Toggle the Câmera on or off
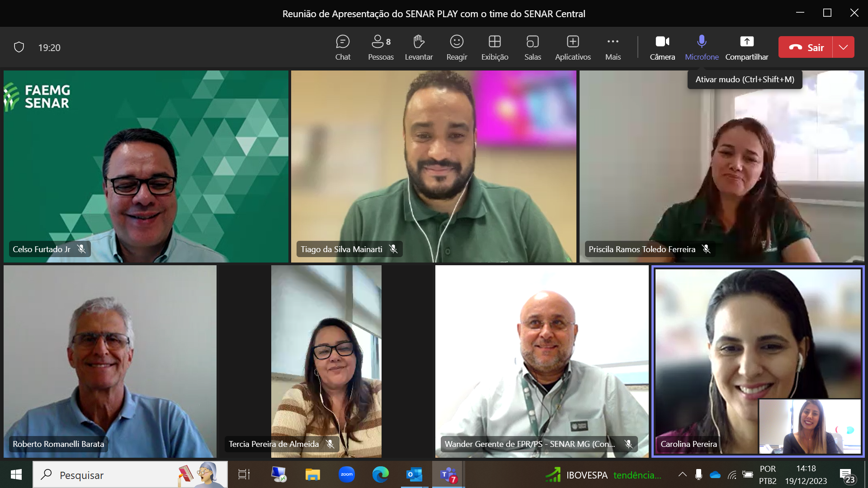Screen dimensions: 868x488 (x=662, y=47)
